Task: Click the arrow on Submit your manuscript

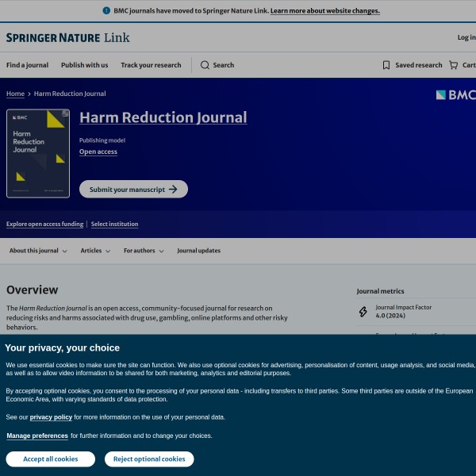Action: [174, 190]
